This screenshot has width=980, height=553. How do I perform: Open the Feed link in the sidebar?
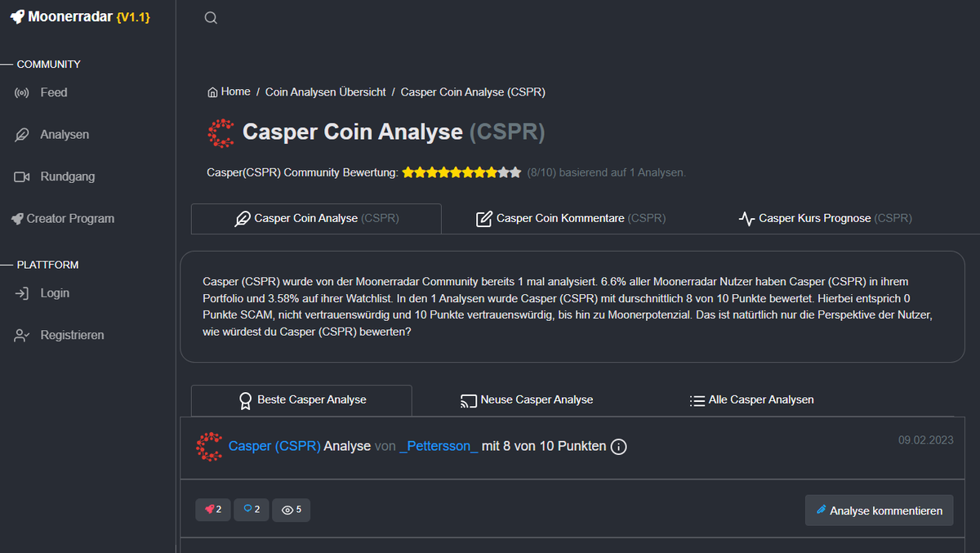click(x=54, y=93)
